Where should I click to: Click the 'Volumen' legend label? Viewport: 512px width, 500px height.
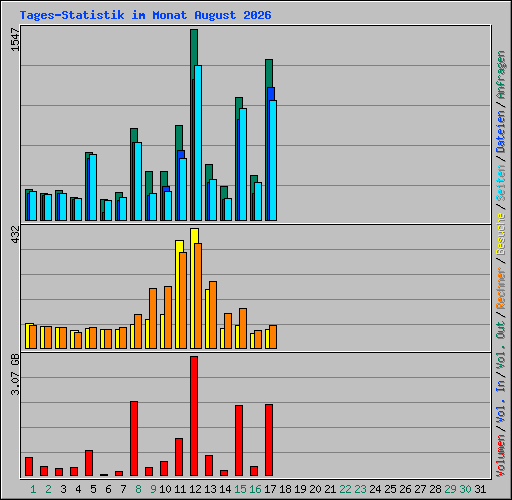500,456
